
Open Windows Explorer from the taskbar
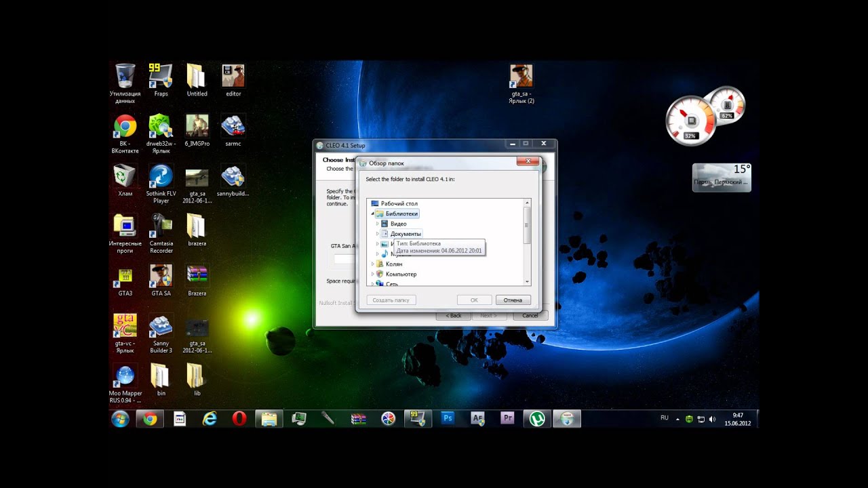click(269, 418)
